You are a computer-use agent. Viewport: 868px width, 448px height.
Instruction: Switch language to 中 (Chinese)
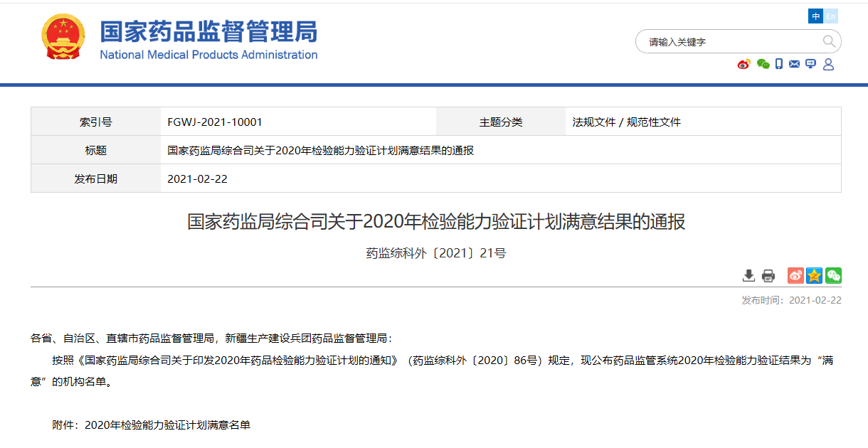pos(815,16)
